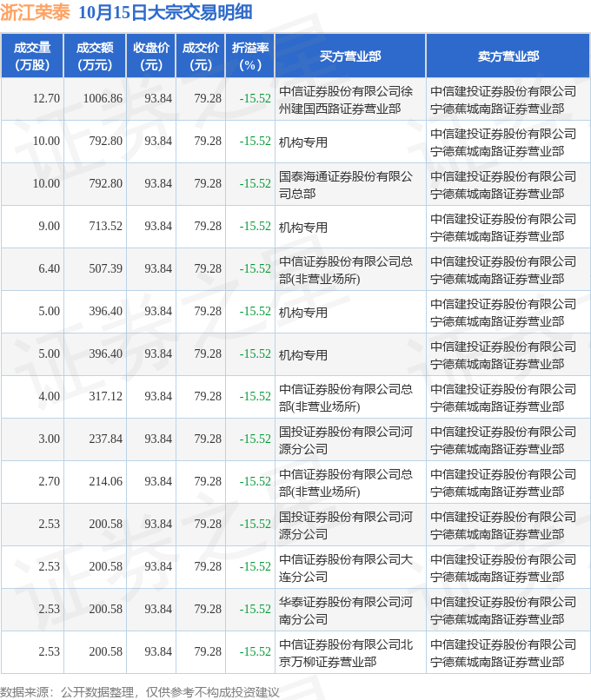This screenshot has width=591, height=700.
Task: Select the 收盘价(元) column header
Action: coord(151,56)
